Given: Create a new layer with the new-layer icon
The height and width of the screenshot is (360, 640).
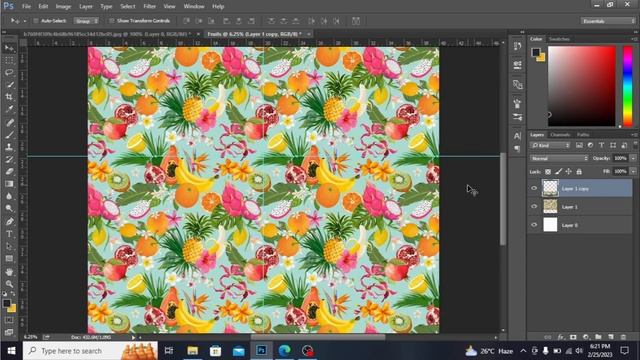Looking at the screenshot, I should click(x=611, y=337).
